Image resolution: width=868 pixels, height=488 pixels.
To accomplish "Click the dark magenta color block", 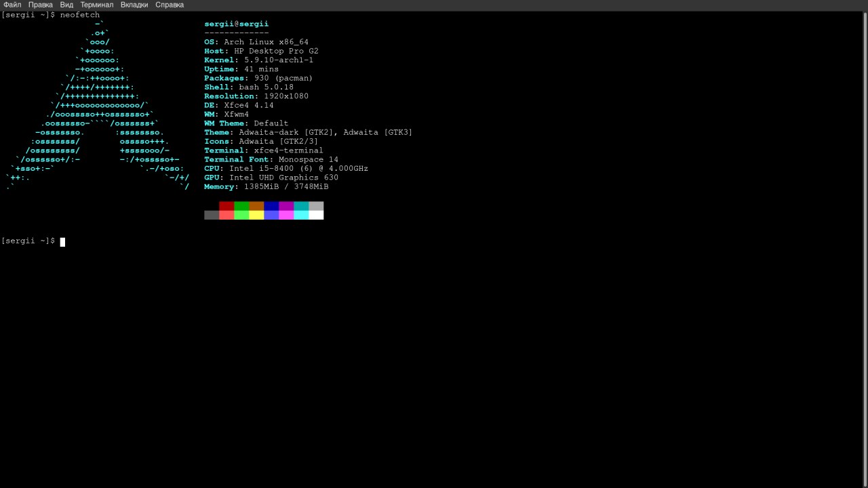I will (x=286, y=206).
